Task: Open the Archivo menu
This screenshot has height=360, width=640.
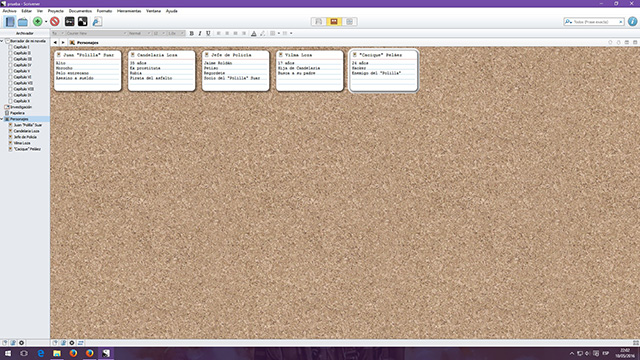Action: click(9, 11)
